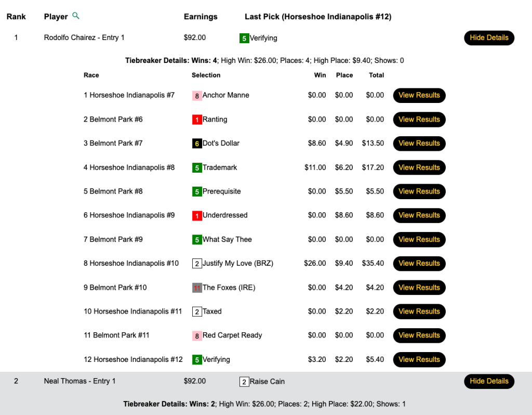Screen dimensions: 532x415
Task: View results for Horseshoe Indianapolis #12
Action: pos(419,359)
